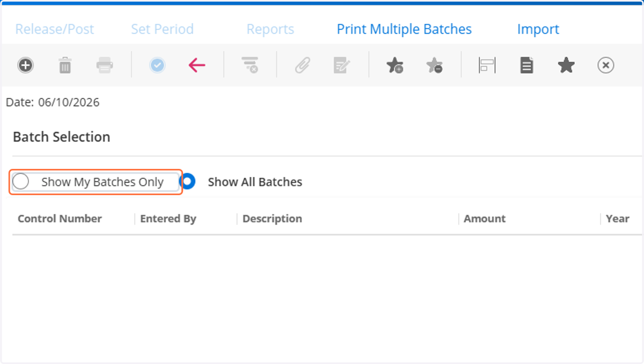Click the paperclip attachment icon
The width and height of the screenshot is (644, 364).
[303, 65]
